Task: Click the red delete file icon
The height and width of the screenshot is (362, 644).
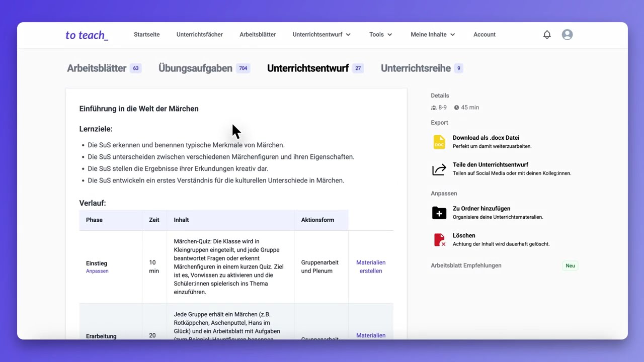Action: (x=439, y=240)
